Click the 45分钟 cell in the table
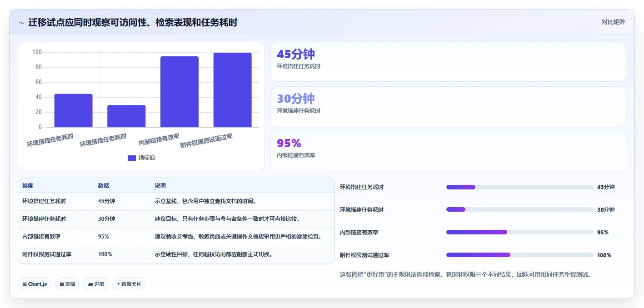The height and width of the screenshot is (308, 644). [x=107, y=201]
